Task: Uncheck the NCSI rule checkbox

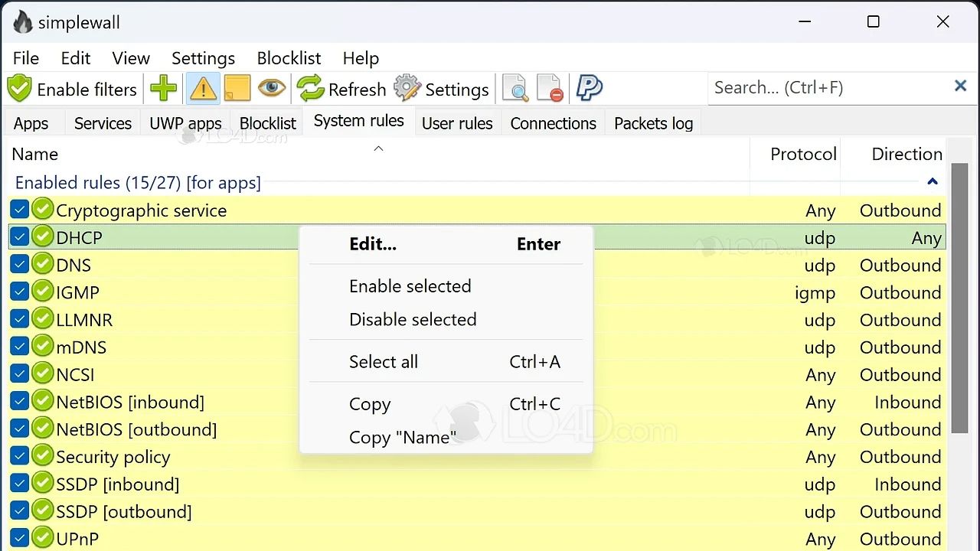Action: (20, 374)
